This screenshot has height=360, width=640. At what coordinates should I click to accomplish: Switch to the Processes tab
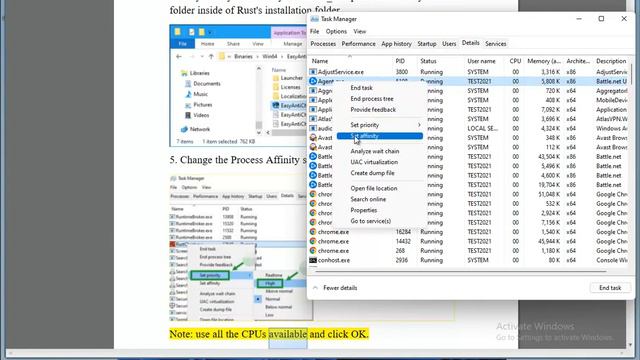coord(323,44)
